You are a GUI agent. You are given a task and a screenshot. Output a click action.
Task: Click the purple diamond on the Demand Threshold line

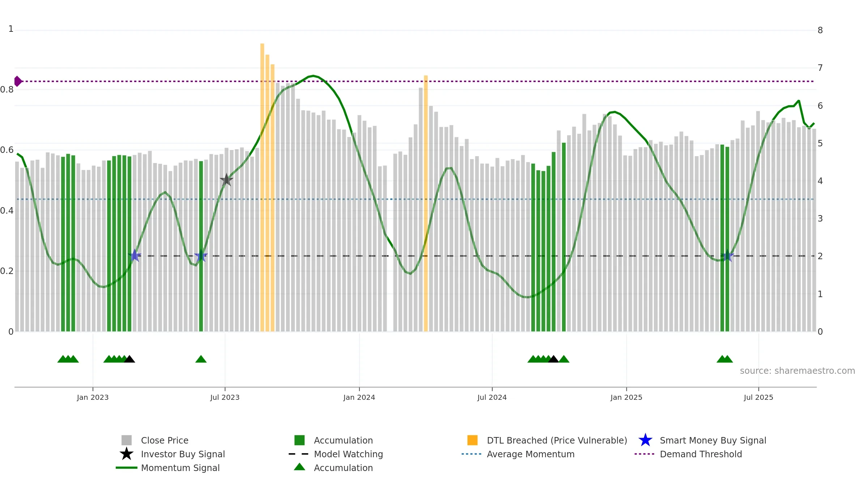coord(18,81)
